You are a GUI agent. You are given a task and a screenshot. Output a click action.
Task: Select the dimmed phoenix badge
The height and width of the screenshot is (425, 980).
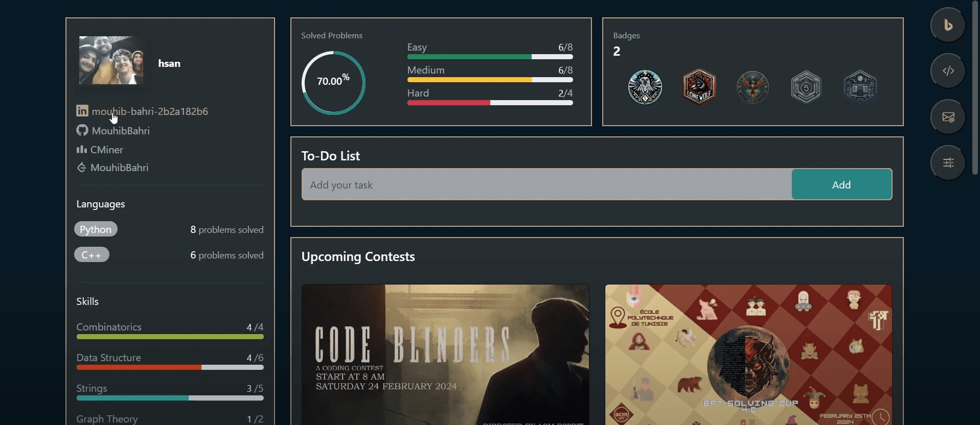tap(753, 87)
